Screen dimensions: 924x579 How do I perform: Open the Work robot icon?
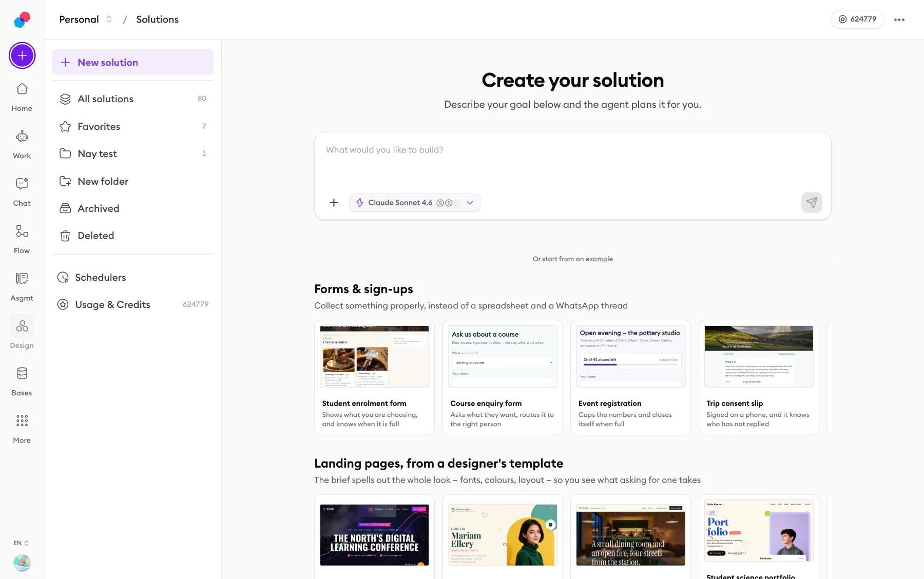click(x=22, y=137)
